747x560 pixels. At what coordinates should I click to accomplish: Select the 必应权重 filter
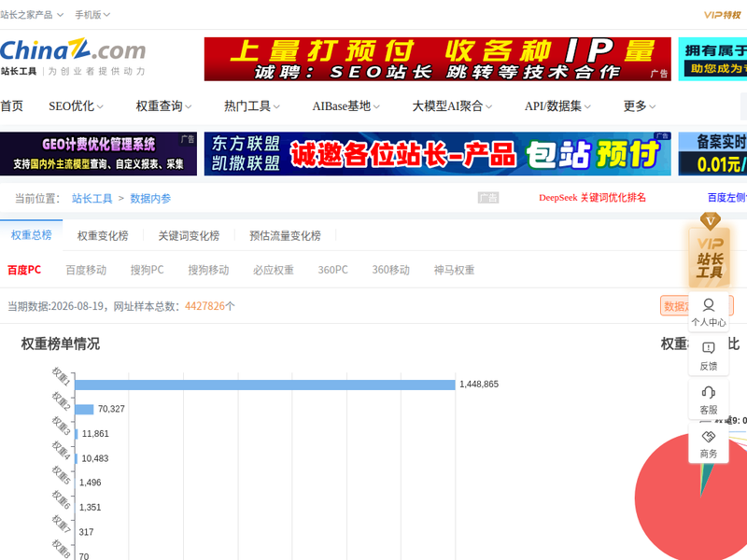pos(273,270)
